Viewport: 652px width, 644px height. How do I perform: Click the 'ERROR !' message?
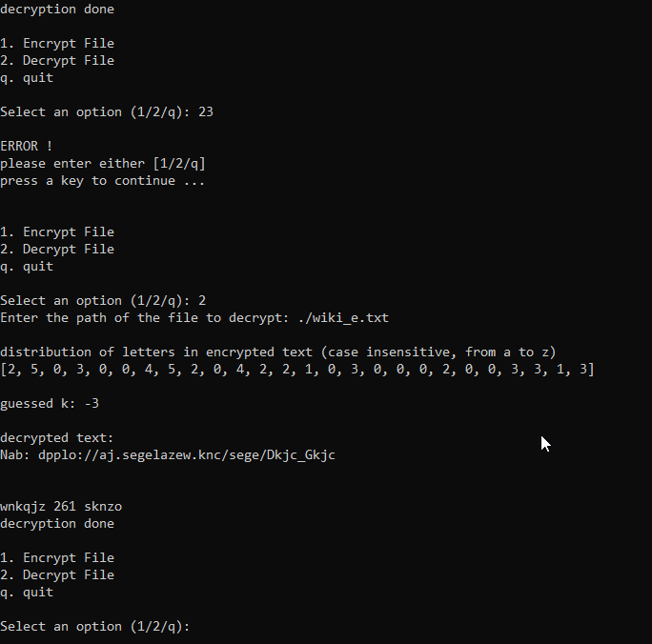[x=26, y=147]
